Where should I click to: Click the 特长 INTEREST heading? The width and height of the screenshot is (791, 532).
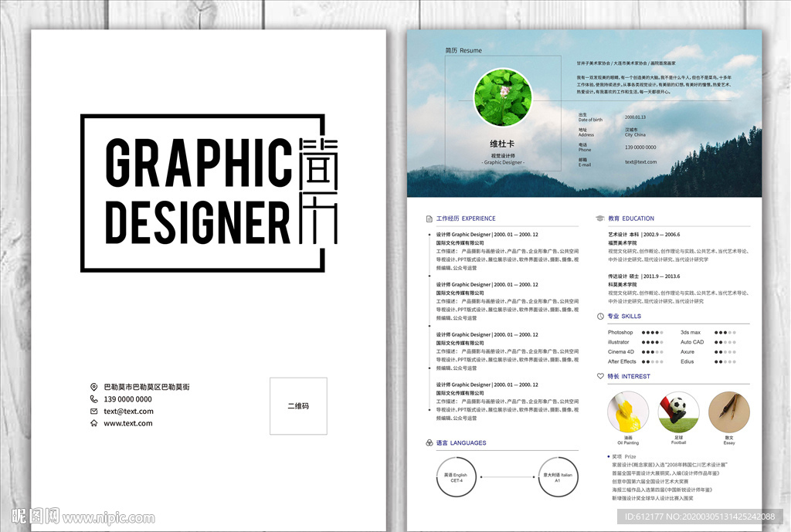pyautogui.click(x=629, y=376)
